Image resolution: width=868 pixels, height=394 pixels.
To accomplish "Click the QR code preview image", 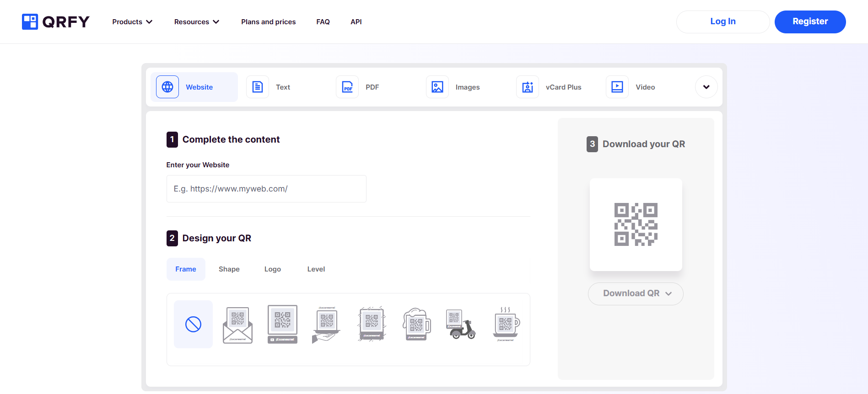I will coord(636,224).
